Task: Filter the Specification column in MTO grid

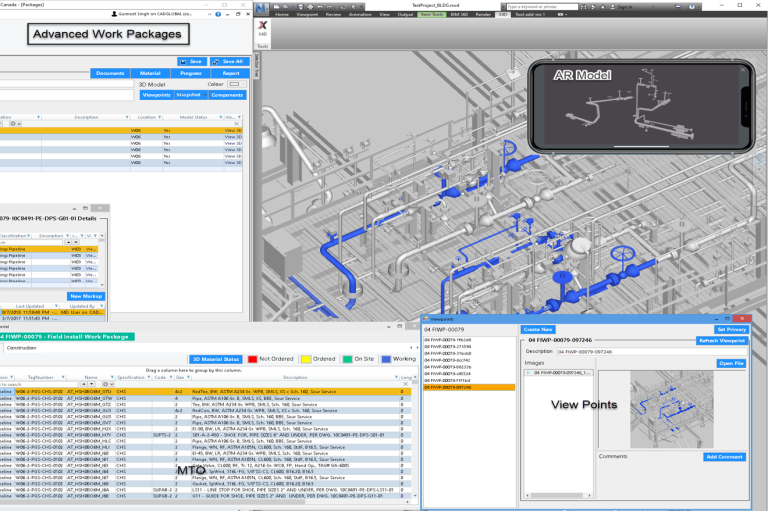Action: (148, 377)
